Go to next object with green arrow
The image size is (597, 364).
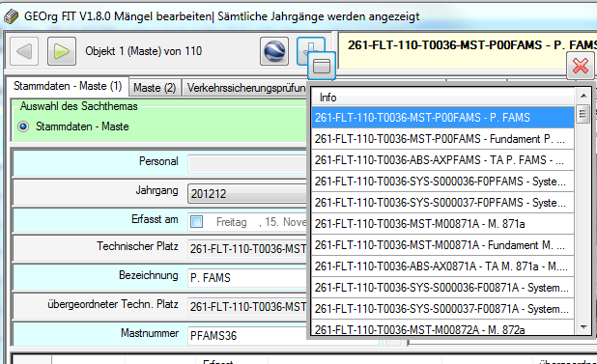click(x=62, y=51)
